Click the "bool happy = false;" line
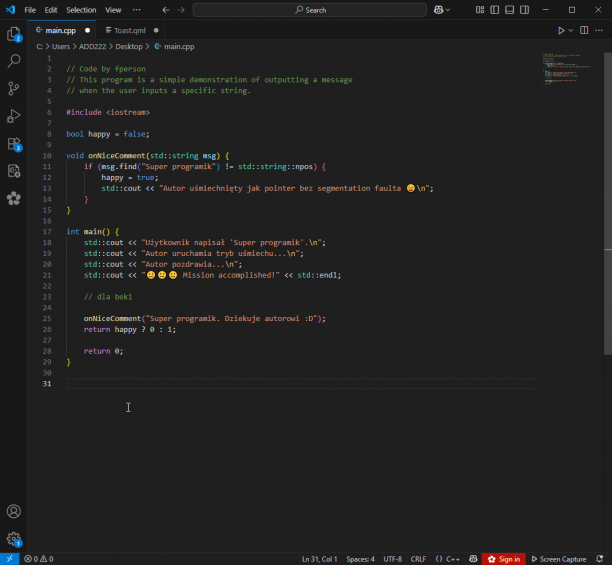Viewport: 612px width, 565px height. (x=108, y=134)
